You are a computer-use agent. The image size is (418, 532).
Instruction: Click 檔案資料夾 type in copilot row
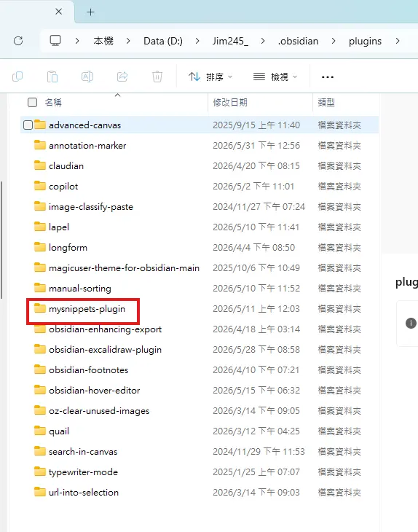pos(339,187)
